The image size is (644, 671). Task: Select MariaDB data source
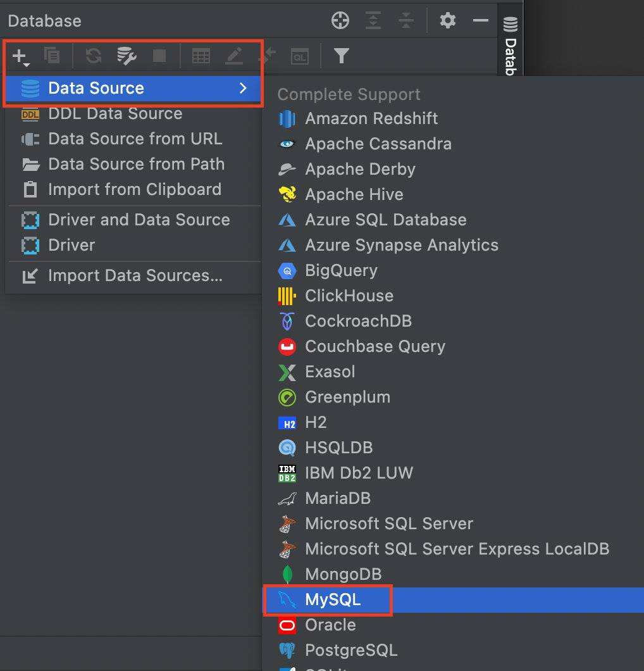454,498
